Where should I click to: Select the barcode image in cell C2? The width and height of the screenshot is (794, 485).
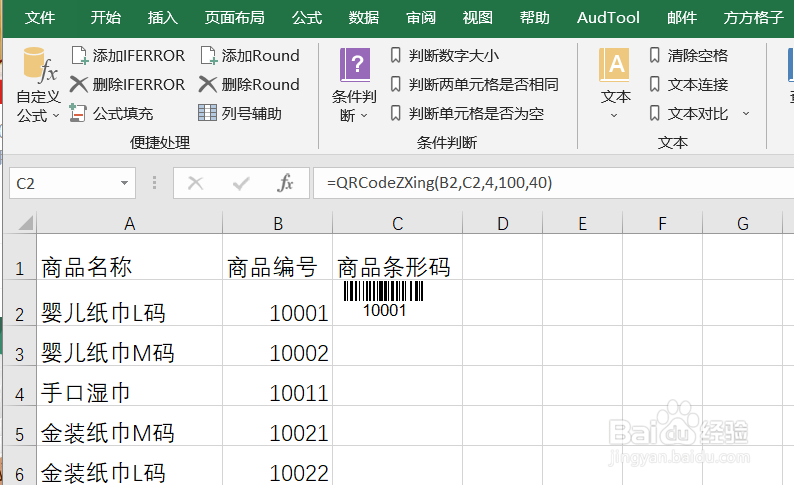click(384, 299)
